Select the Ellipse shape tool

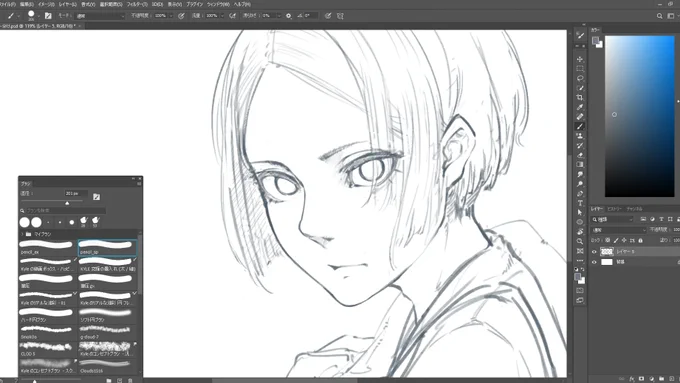(x=580, y=222)
